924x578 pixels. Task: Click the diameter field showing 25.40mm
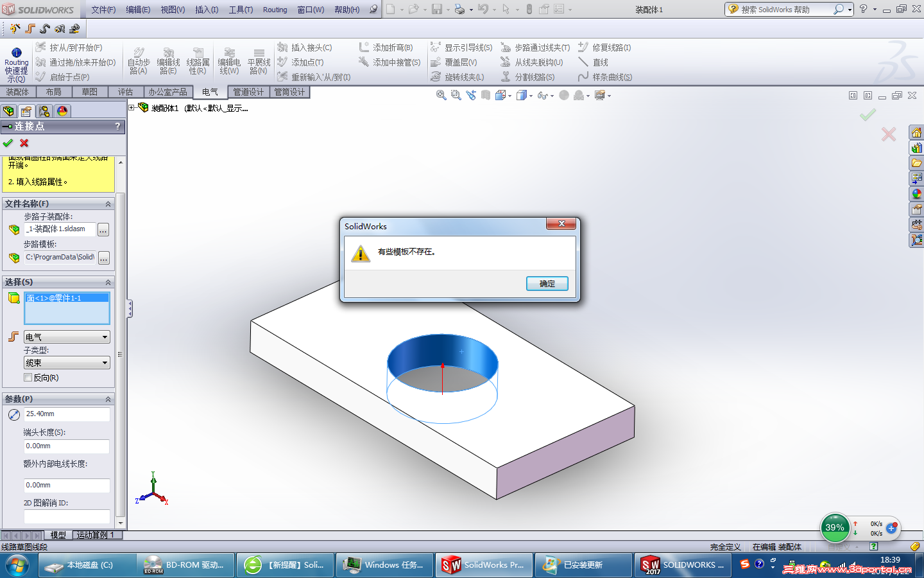tap(67, 414)
